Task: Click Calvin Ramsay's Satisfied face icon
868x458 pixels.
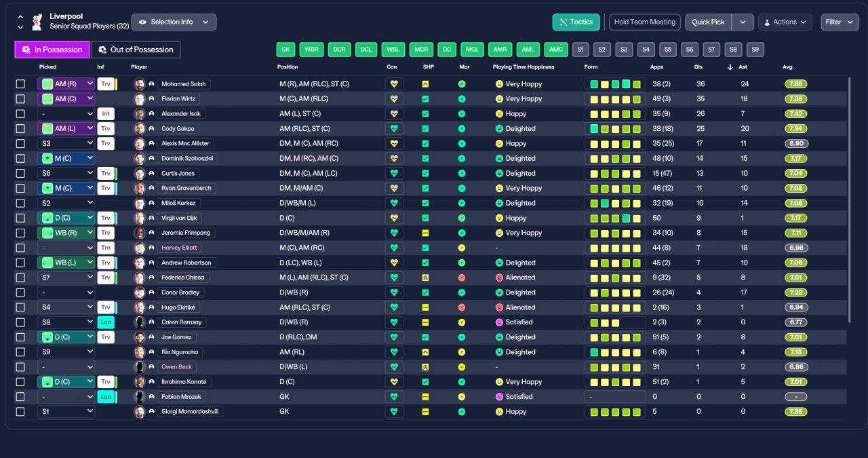Action: pyautogui.click(x=499, y=322)
